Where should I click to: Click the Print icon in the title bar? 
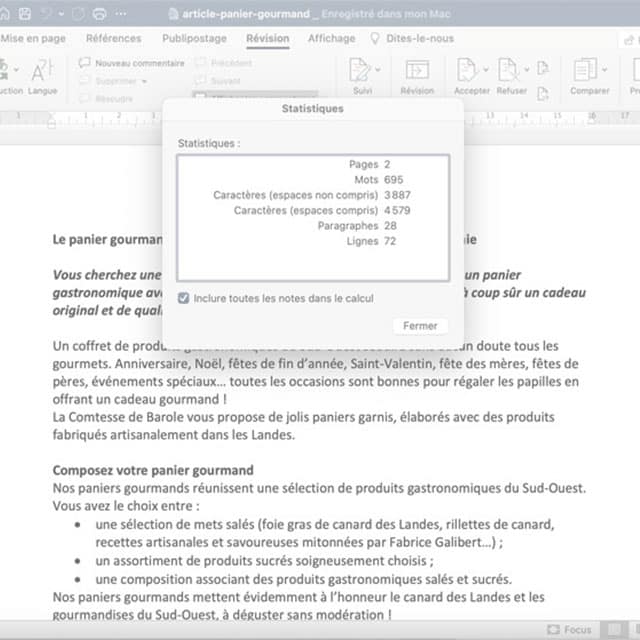click(x=99, y=14)
